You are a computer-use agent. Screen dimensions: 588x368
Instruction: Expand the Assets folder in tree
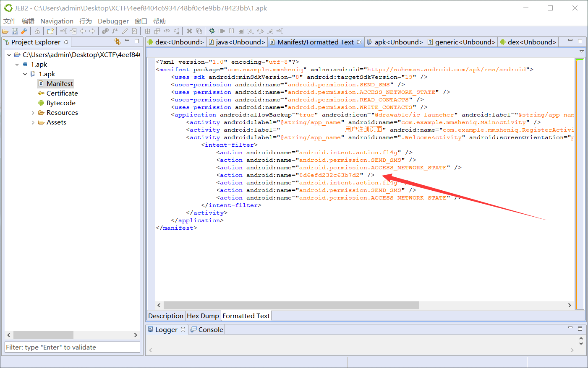[33, 122]
